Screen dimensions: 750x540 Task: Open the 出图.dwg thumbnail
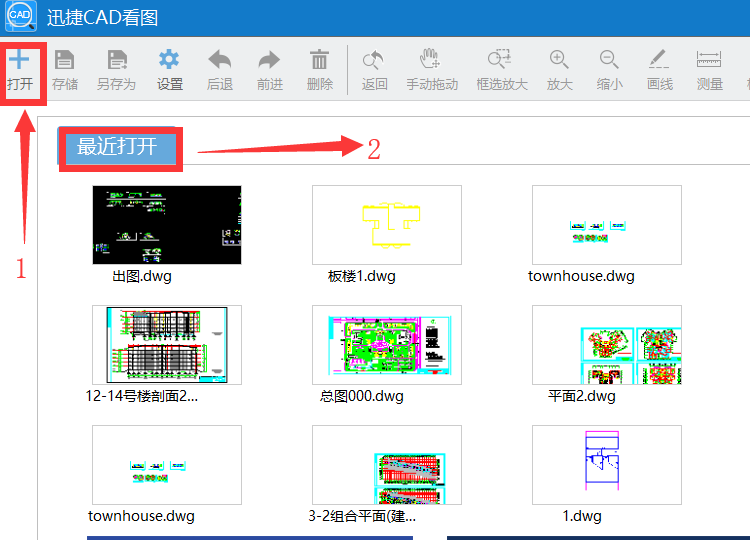click(167, 225)
